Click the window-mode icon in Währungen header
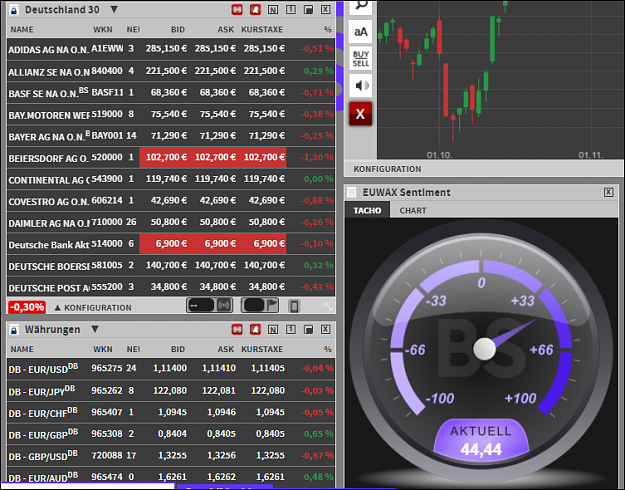Image resolution: width=625 pixels, height=490 pixels. tap(308, 329)
